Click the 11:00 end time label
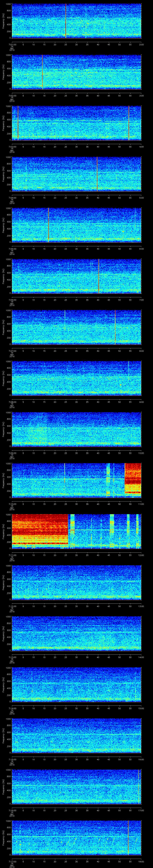Viewport: 153px width, 868px height. pos(141,504)
